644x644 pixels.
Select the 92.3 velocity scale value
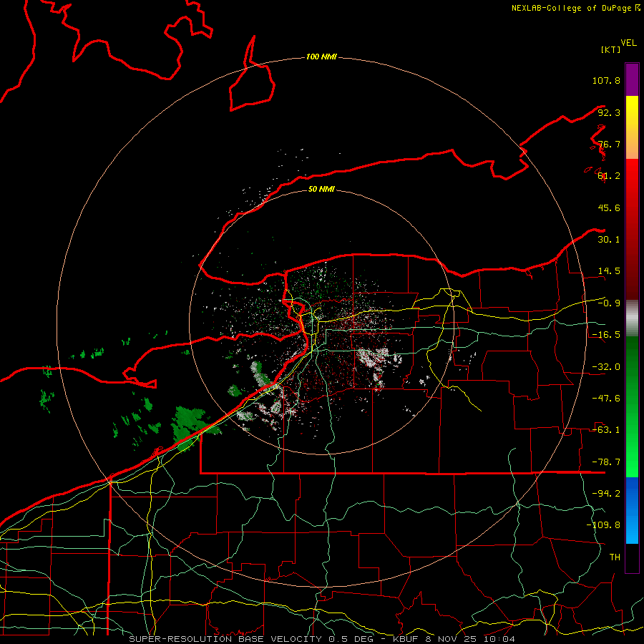coord(609,112)
